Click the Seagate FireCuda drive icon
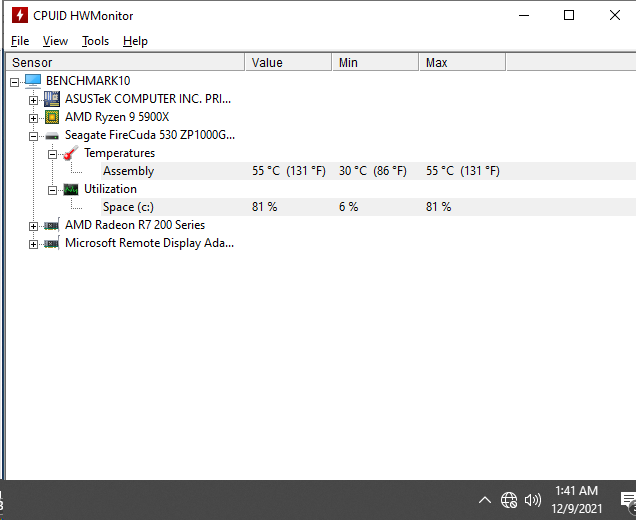Screen dimensions: 636x520 (52, 136)
